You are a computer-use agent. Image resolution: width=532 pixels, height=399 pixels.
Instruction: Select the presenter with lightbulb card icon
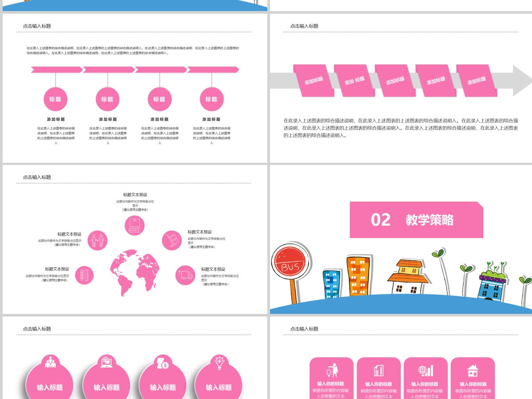pyautogui.click(x=332, y=370)
